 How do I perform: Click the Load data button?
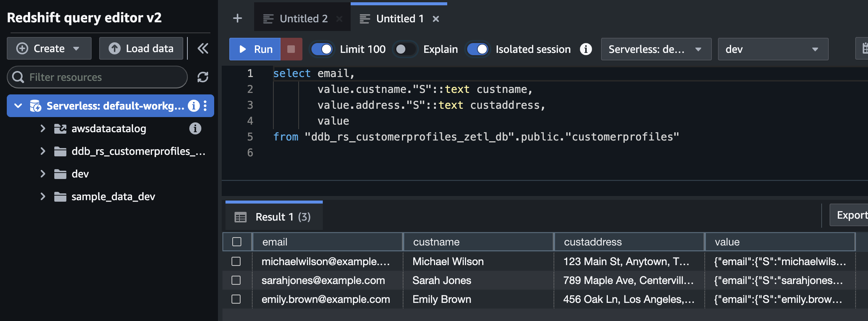click(141, 48)
